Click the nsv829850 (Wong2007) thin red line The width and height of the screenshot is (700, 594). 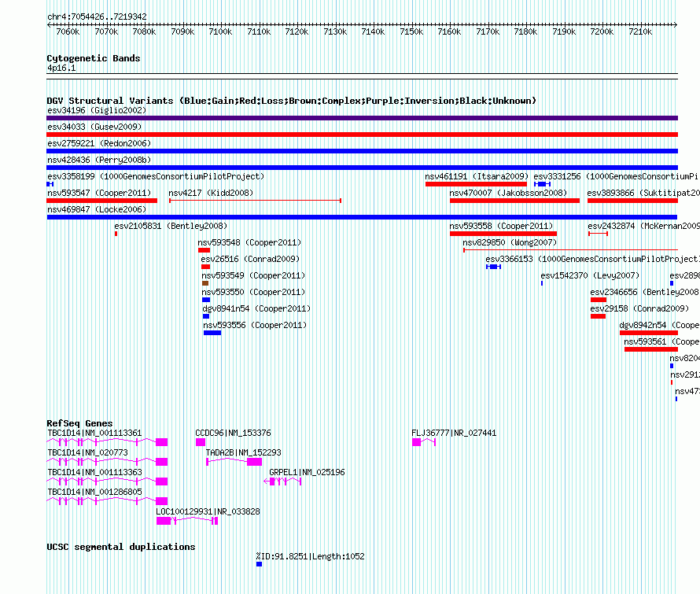pos(570,250)
